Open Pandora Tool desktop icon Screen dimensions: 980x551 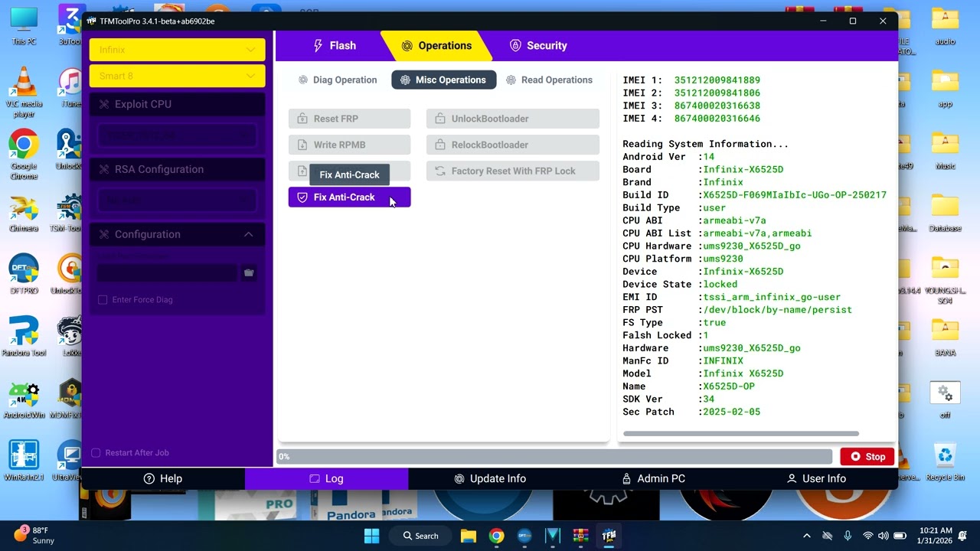click(24, 336)
